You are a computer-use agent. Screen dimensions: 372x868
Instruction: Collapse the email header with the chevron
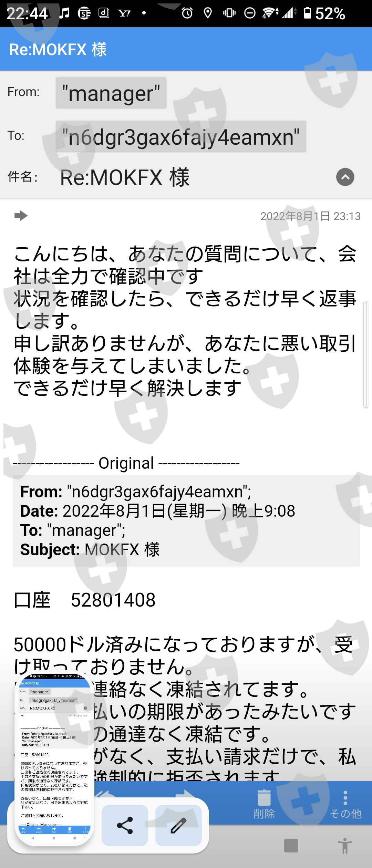345,177
